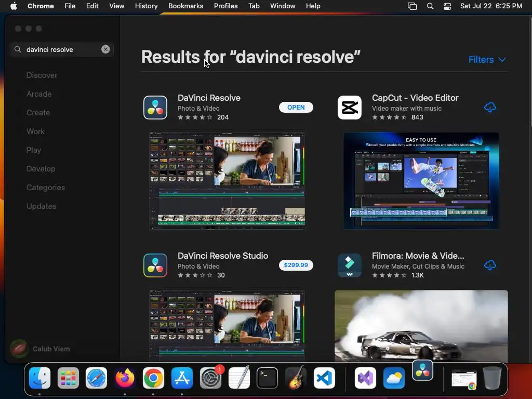The image size is (532, 399).
Task: Open the Trash in the dock
Action: [493, 378]
